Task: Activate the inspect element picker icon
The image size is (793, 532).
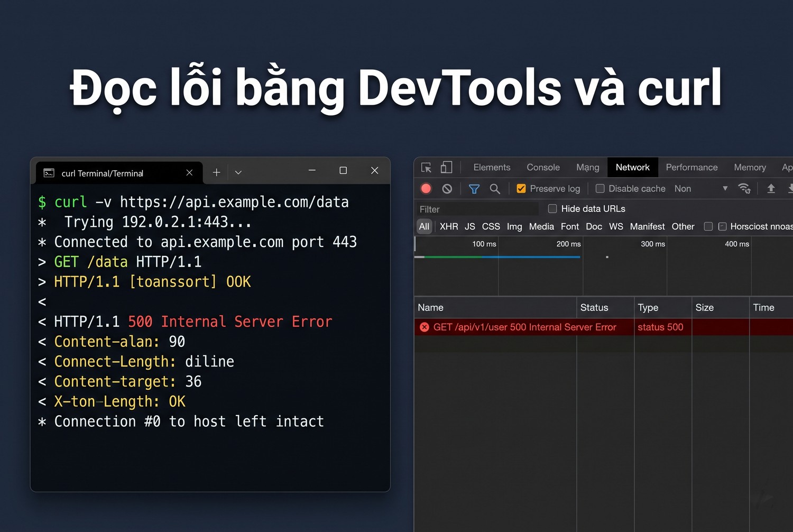Action: click(426, 168)
